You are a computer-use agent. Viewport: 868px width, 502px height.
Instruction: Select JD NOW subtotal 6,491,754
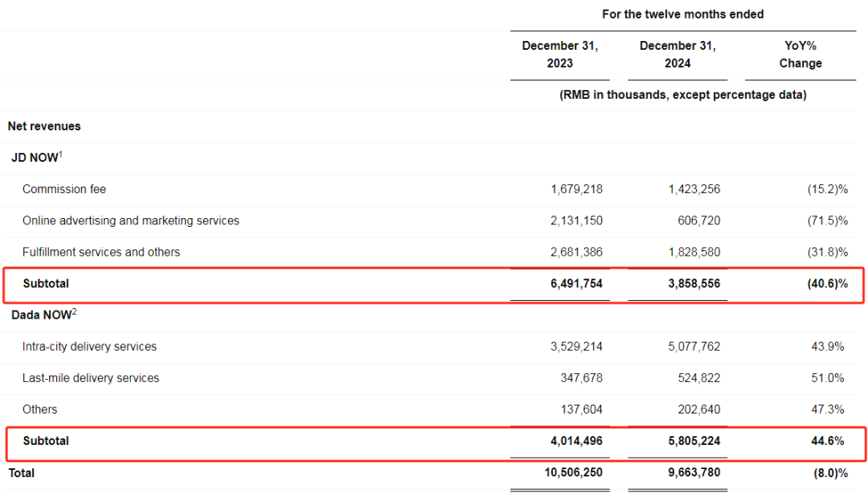click(576, 284)
